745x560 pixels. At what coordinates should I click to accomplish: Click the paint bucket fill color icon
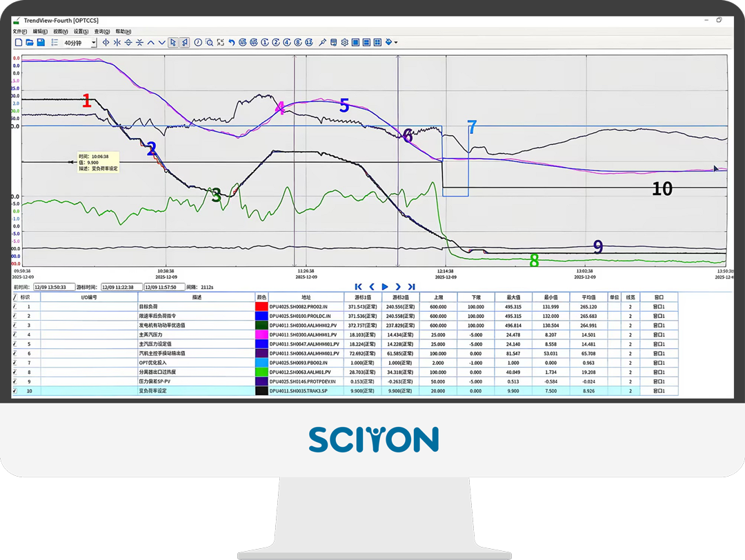[x=388, y=42]
